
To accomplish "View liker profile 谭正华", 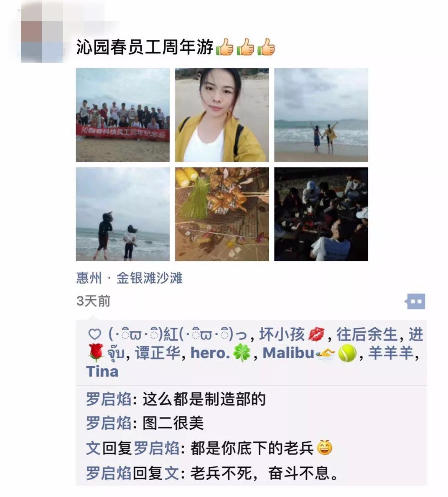I will click(x=158, y=353).
